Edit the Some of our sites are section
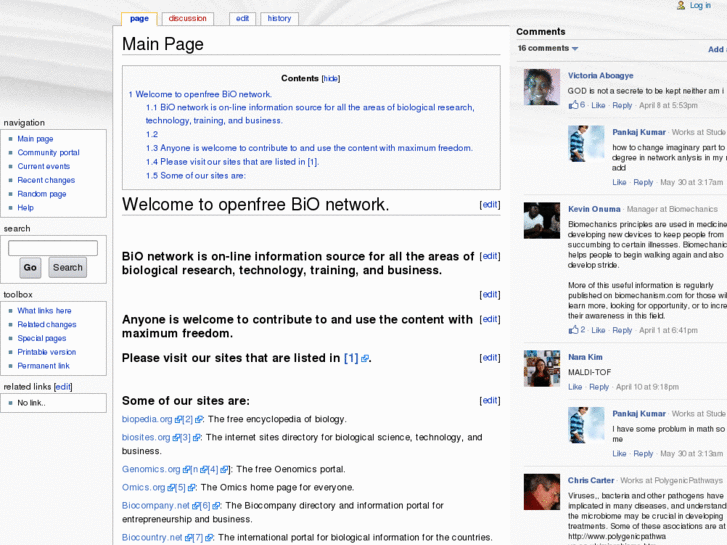The height and width of the screenshot is (545, 727). (490, 401)
